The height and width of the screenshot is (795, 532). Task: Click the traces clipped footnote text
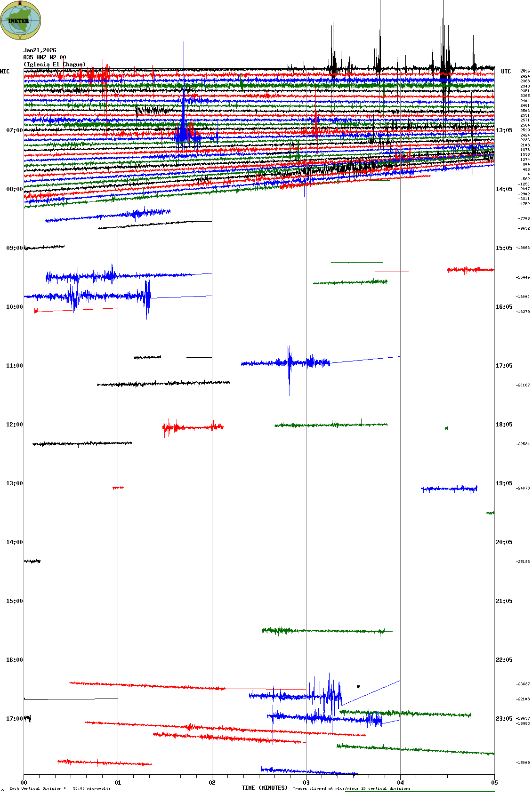[x=351, y=788]
